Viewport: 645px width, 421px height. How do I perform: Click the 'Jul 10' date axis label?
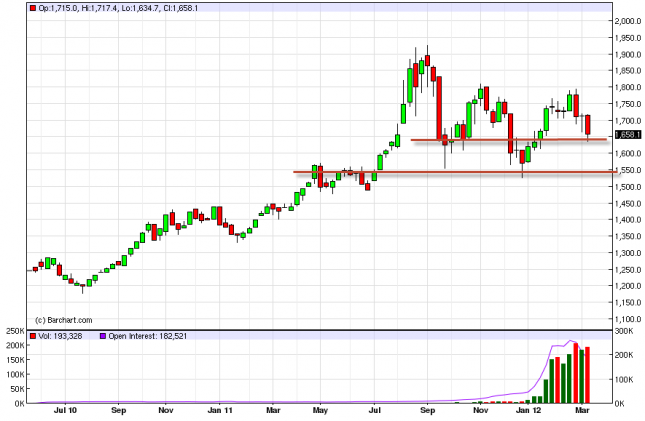coord(65,410)
